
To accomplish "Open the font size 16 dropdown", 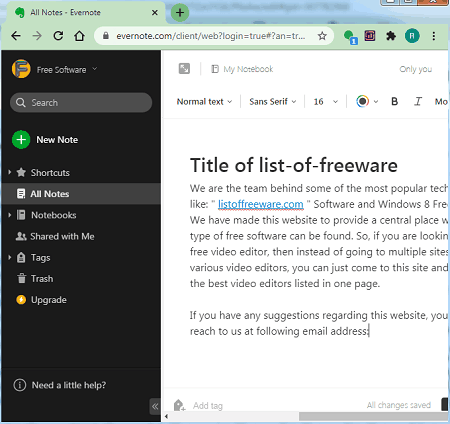I will (x=326, y=102).
